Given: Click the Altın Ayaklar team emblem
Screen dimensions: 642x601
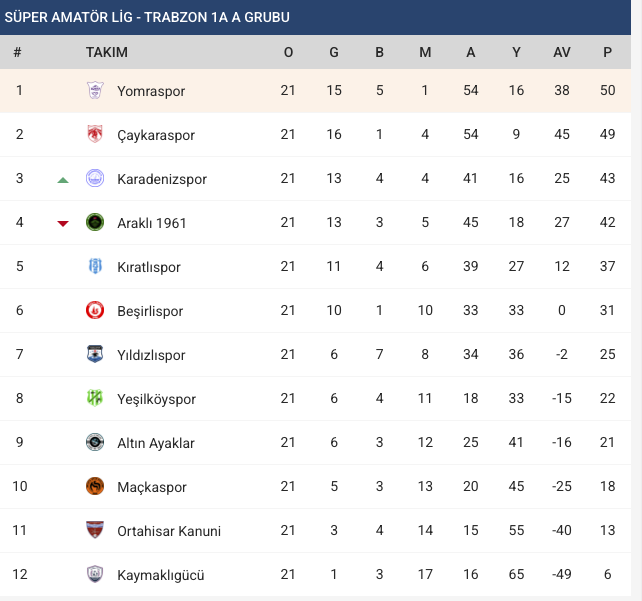Looking at the screenshot, I should tap(95, 443).
